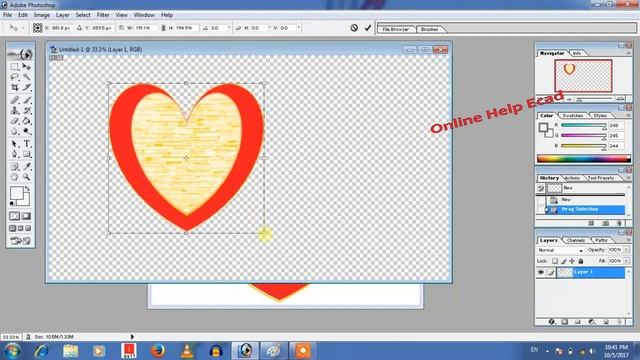Open the File Browser tab
640x360 pixels.
point(396,29)
